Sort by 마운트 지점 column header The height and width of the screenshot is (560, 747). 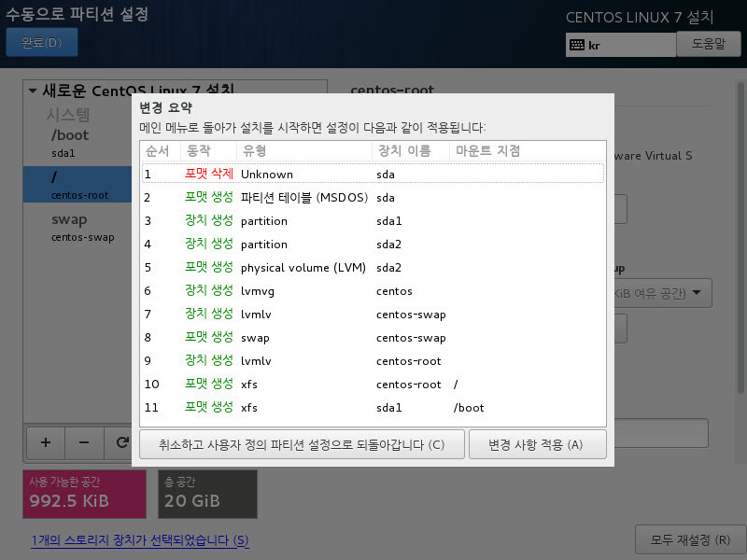(x=528, y=151)
